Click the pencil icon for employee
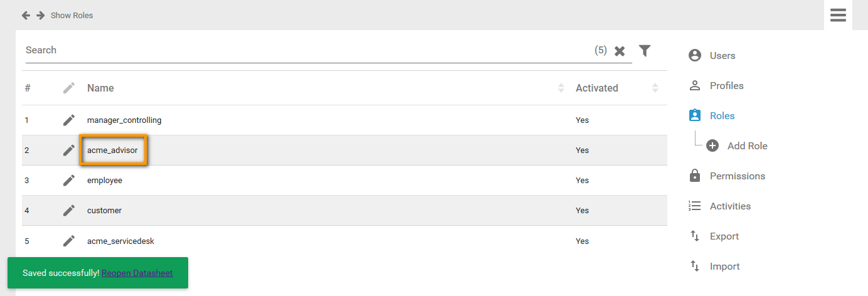868x296 pixels. pos(69,180)
